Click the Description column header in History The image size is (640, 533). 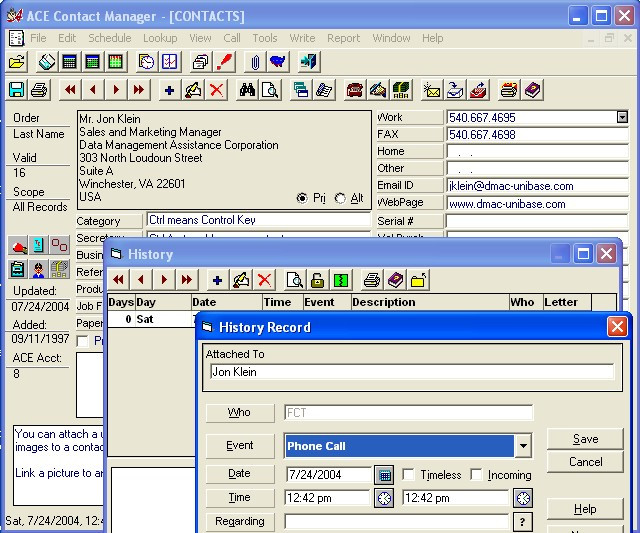(430, 302)
